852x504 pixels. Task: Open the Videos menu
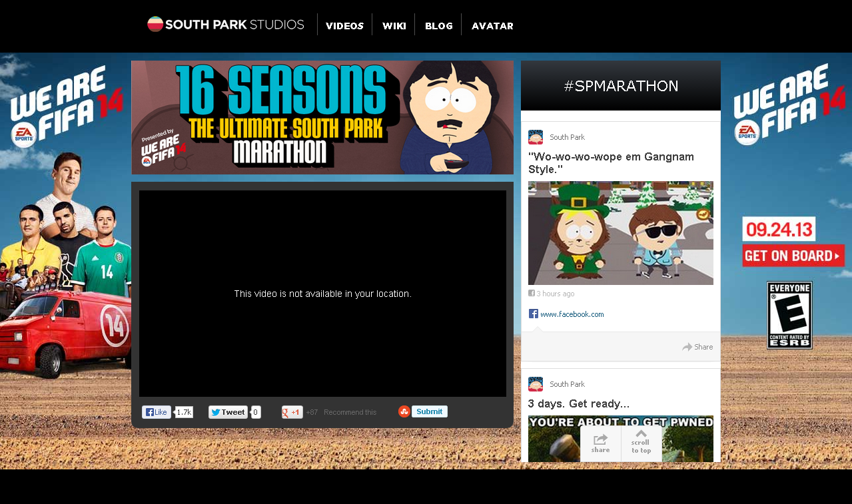pos(344,26)
